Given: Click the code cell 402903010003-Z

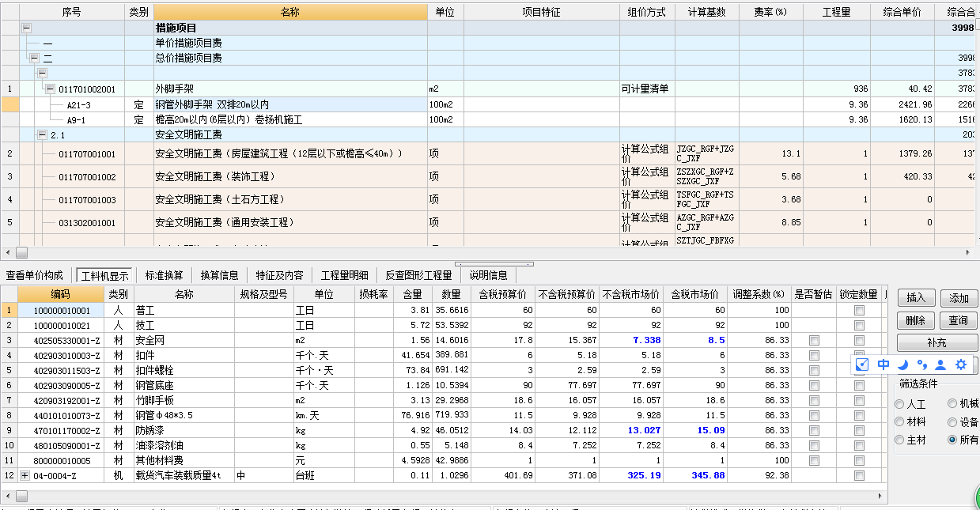Looking at the screenshot, I should point(61,355).
